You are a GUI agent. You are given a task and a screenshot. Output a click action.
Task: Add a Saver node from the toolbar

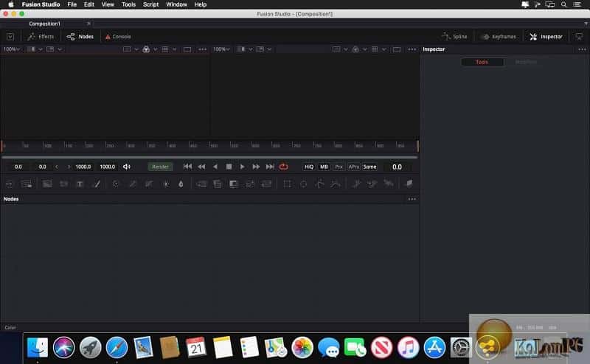27,184
